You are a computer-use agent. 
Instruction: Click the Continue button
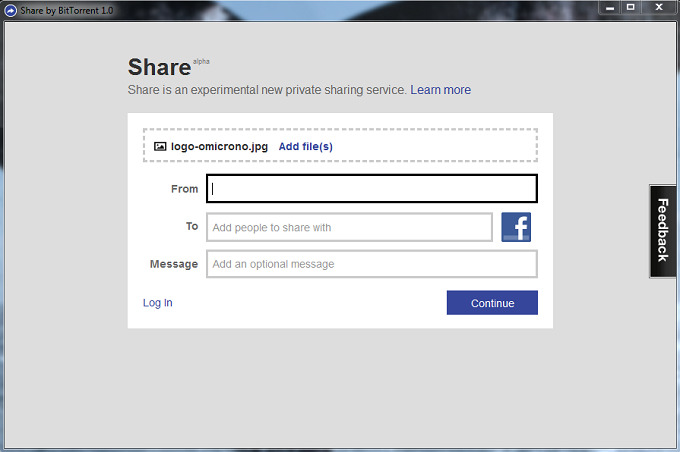492,303
